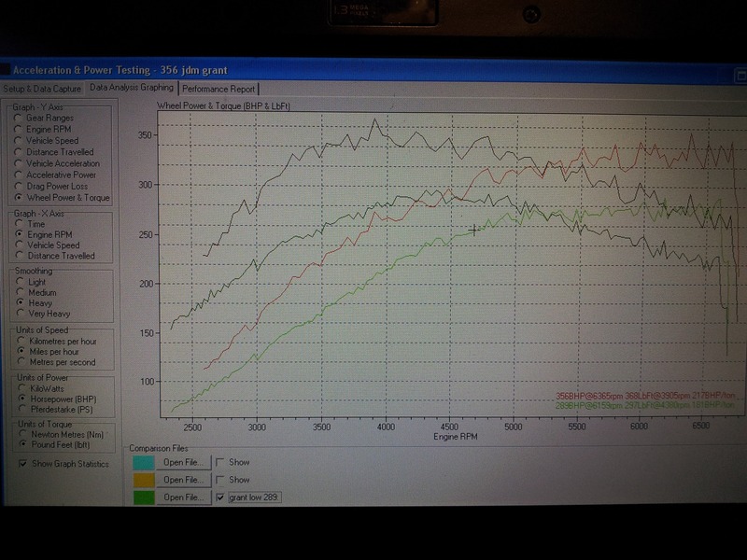This screenshot has width=747, height=560.
Task: Select Gear Ranges for the Y axis
Action: point(19,119)
